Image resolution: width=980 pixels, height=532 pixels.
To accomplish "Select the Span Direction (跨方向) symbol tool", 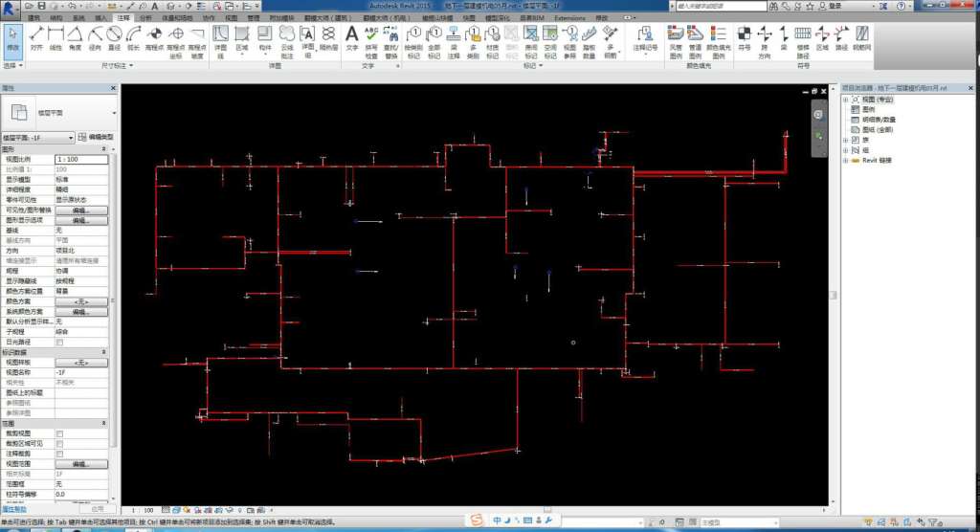I will [765, 42].
